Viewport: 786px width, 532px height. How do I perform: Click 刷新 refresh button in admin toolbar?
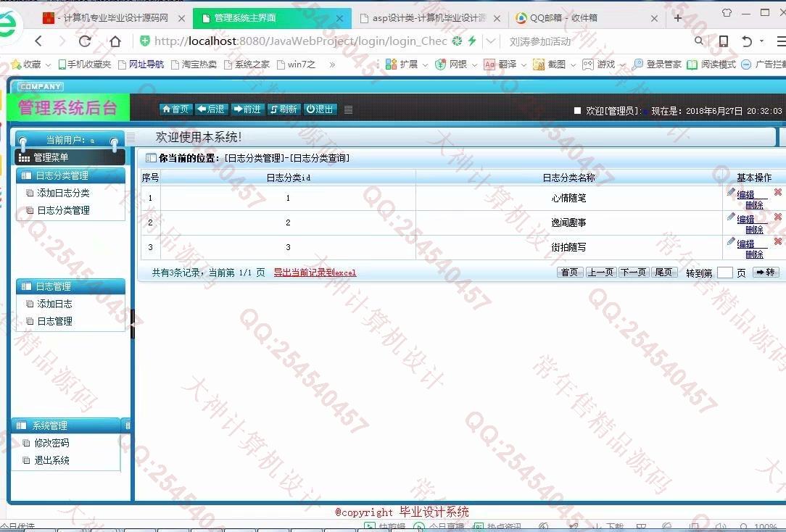click(284, 109)
